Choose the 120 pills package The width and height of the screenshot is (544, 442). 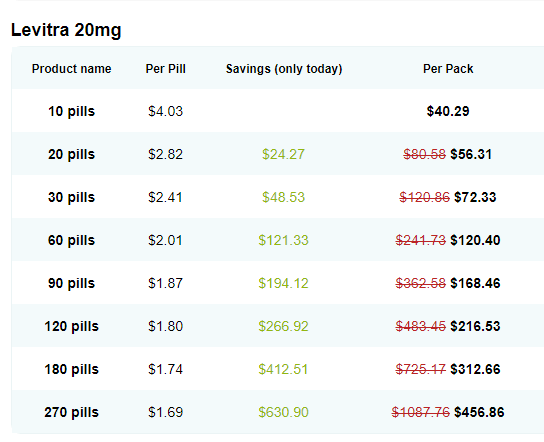(71, 326)
